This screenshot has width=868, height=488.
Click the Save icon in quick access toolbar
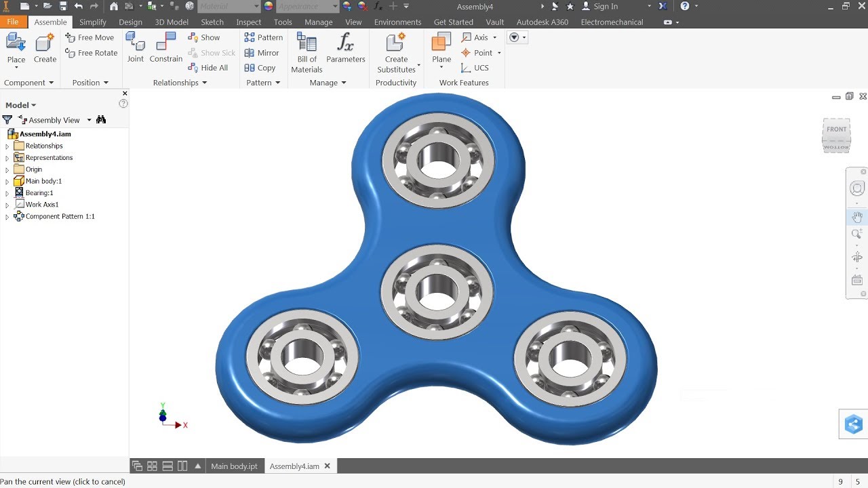pos(63,6)
